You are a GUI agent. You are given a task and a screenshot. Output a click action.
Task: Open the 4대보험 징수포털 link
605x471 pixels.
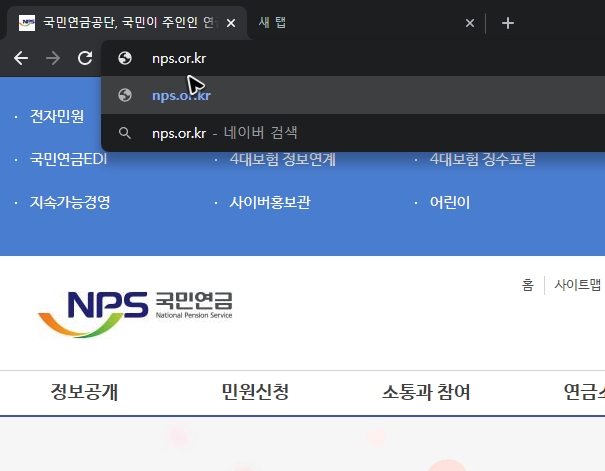482,159
